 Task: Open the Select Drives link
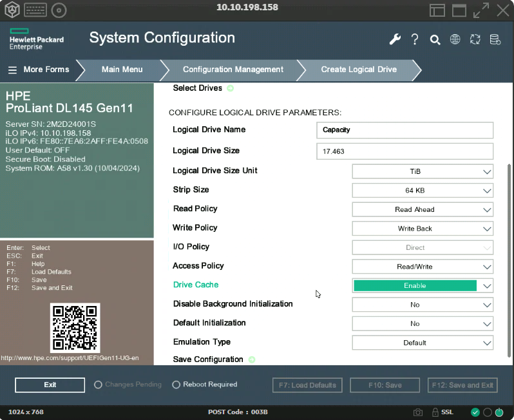197,88
